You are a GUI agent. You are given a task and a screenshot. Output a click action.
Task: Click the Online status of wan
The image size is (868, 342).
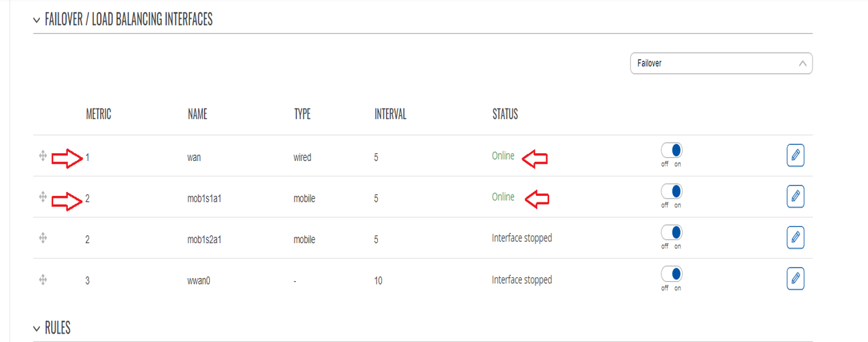click(x=503, y=156)
